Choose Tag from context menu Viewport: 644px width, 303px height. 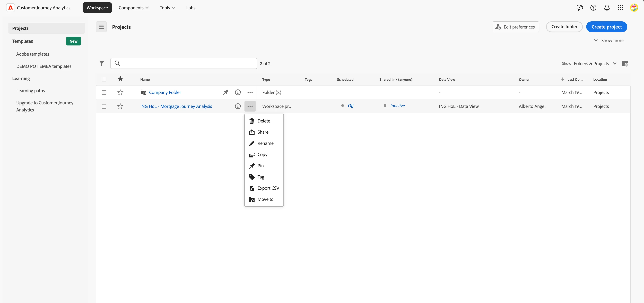pyautogui.click(x=264, y=177)
